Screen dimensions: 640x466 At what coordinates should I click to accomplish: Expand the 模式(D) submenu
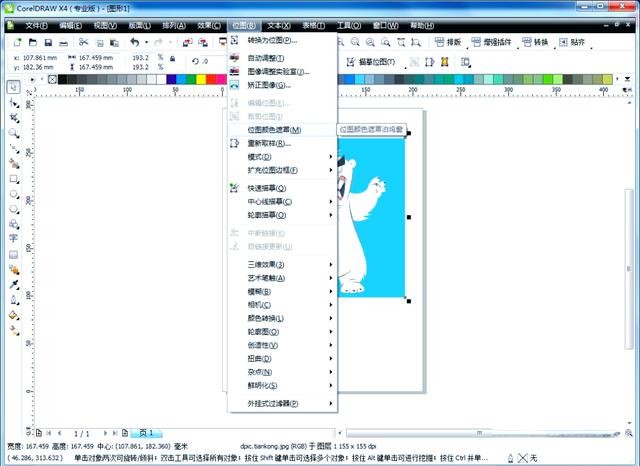point(282,157)
